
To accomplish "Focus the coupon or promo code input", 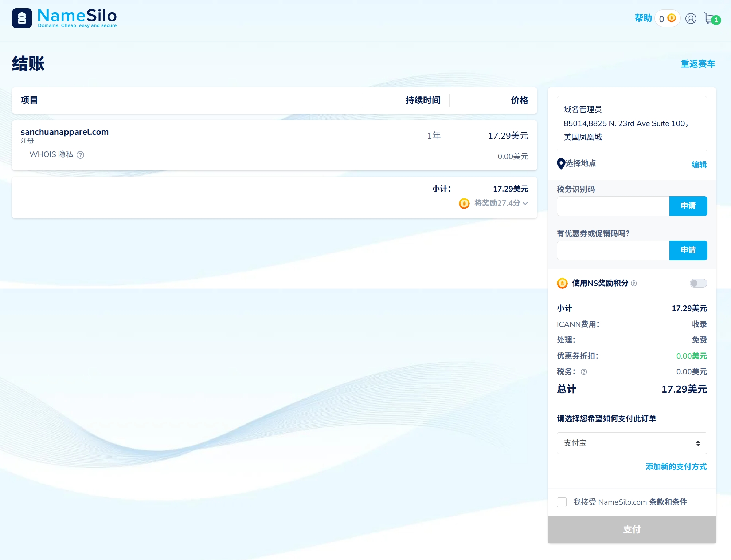I will coord(613,251).
